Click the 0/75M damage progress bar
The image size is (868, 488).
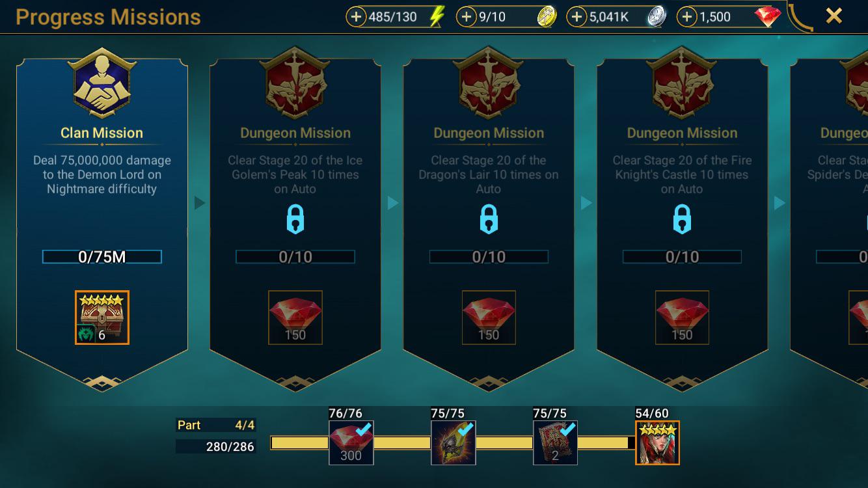[x=102, y=257]
